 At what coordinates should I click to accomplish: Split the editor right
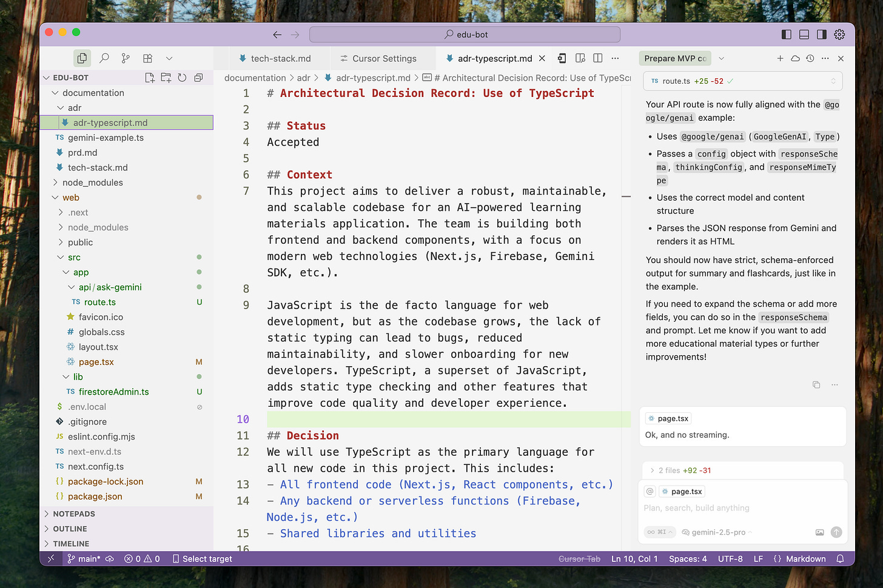click(x=598, y=58)
